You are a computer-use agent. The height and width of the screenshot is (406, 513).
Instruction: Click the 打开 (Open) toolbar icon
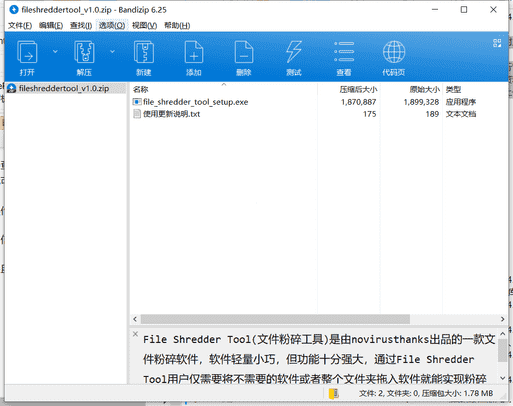point(27,52)
